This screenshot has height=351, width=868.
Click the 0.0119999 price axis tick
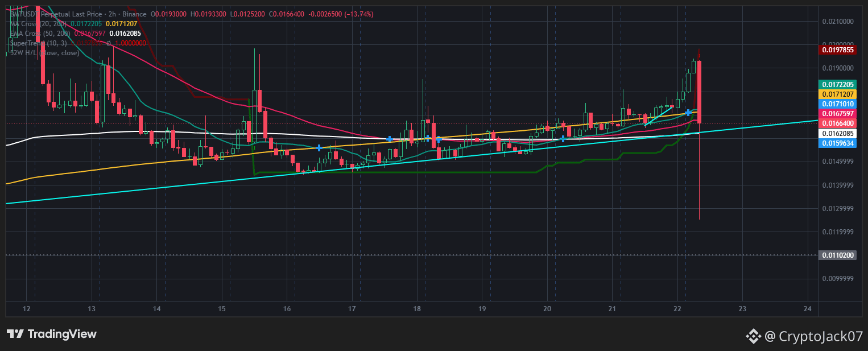(838, 232)
